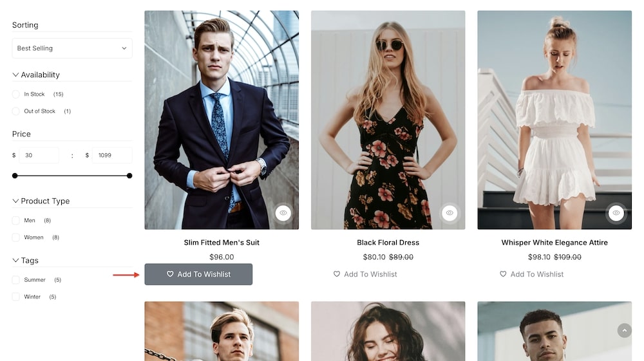
Task: Click the minimum price input field
Action: pos(39,155)
